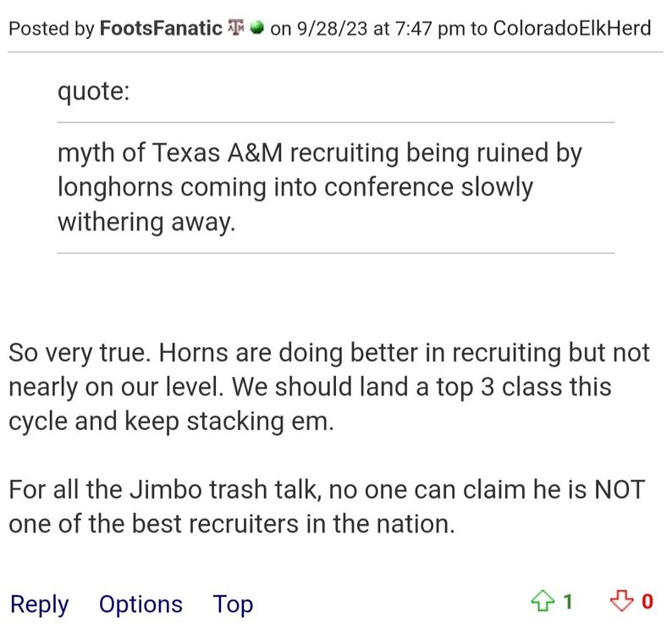
Task: Open the post Options menu
Action: tap(140, 605)
